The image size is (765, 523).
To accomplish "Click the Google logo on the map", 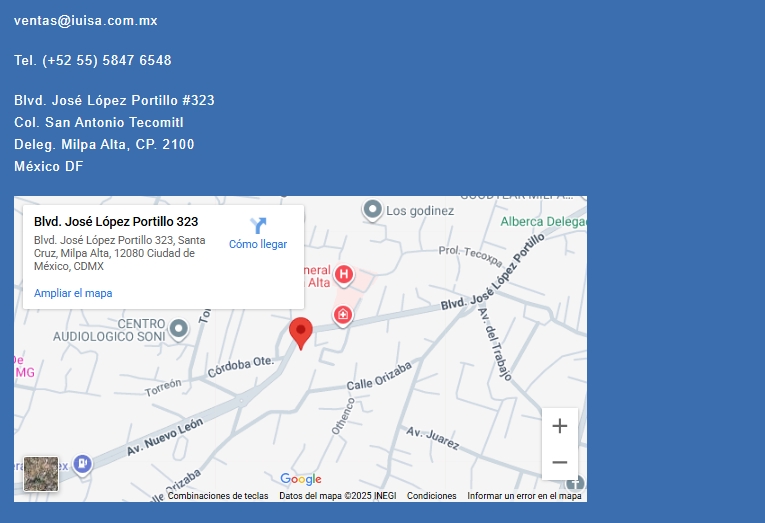I will coord(300,479).
